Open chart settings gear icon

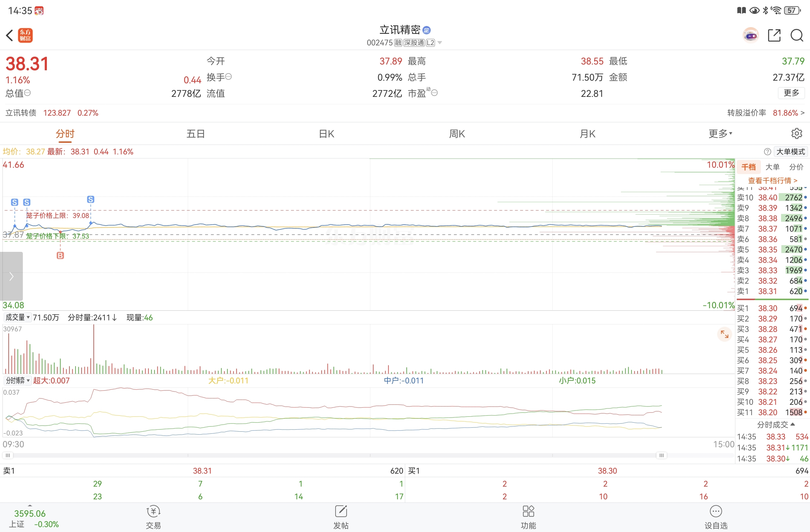(796, 133)
